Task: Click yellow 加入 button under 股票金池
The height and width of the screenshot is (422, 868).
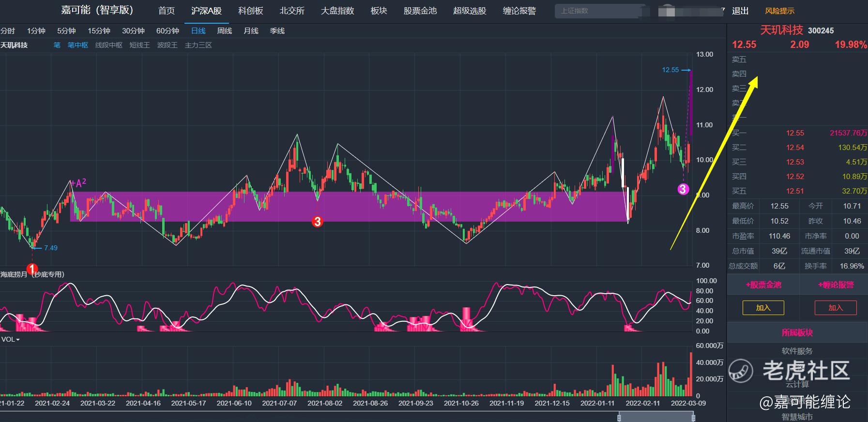Action: pyautogui.click(x=763, y=308)
